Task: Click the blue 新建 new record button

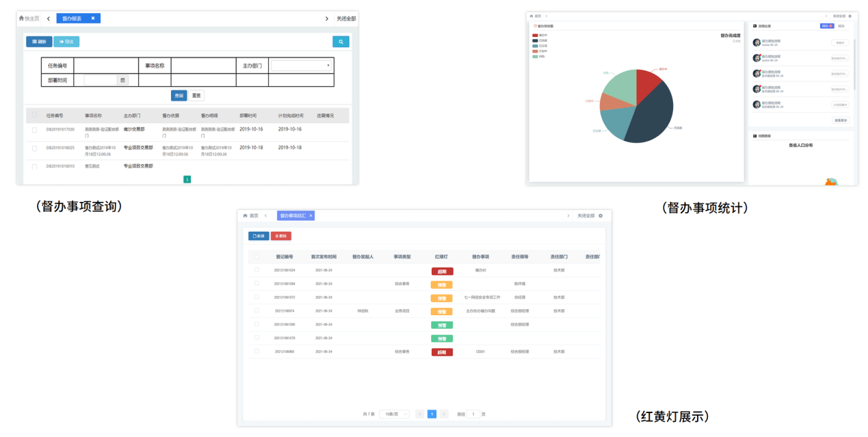Action: 259,236
